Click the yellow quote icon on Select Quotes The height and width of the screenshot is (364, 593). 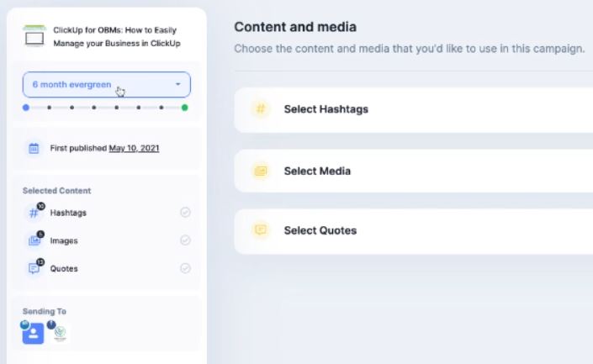coord(261,230)
